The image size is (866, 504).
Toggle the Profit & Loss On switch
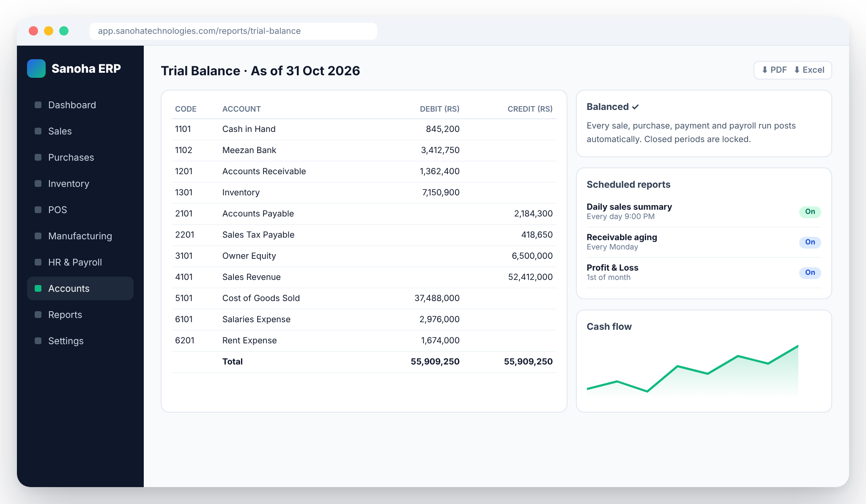(810, 273)
